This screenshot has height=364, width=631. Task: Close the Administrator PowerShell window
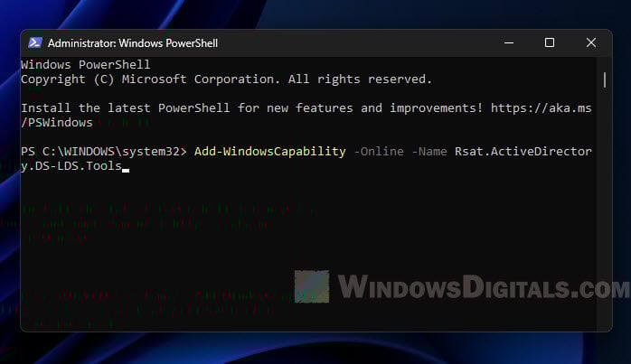tap(590, 42)
